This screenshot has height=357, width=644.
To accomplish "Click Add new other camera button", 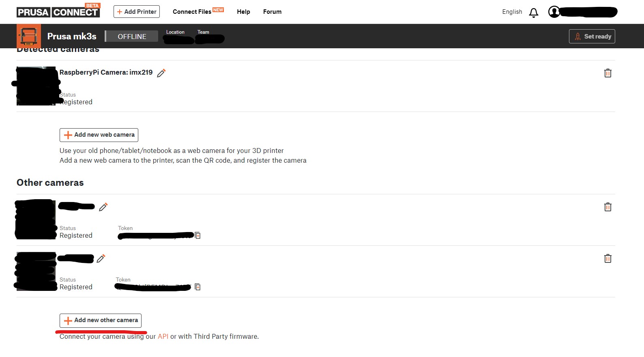I will (101, 320).
